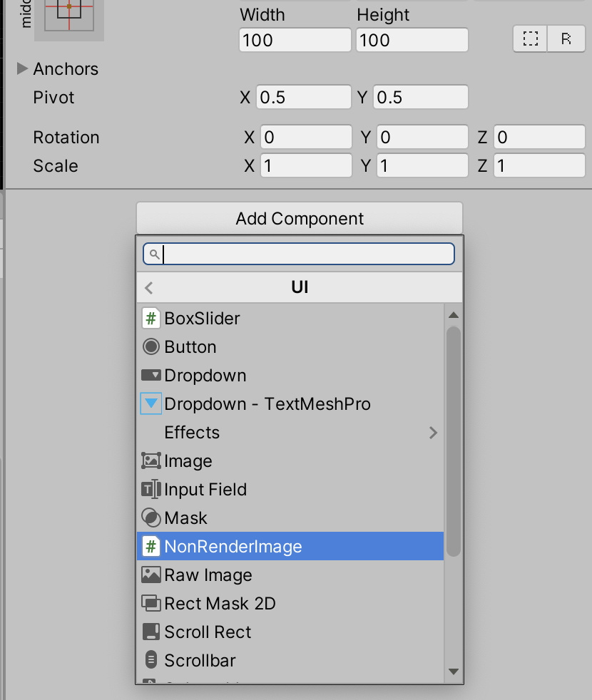Select NonRenderImage from the list
592x700 pixels.
pyautogui.click(x=290, y=546)
